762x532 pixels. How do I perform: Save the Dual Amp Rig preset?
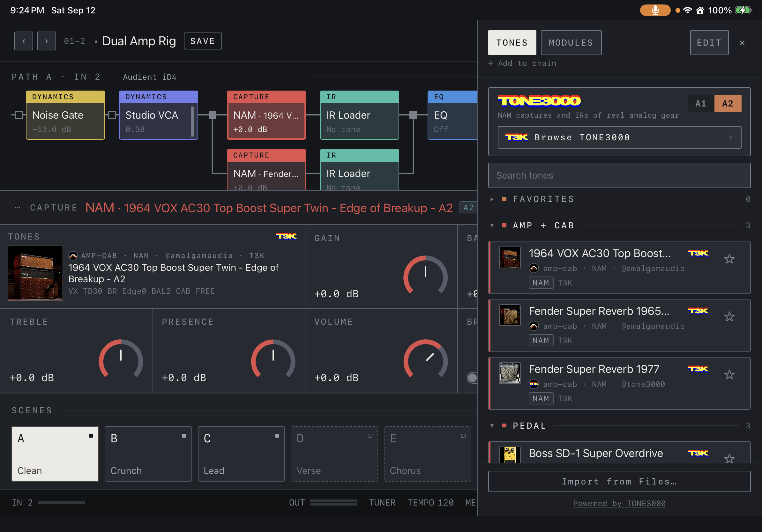(203, 41)
